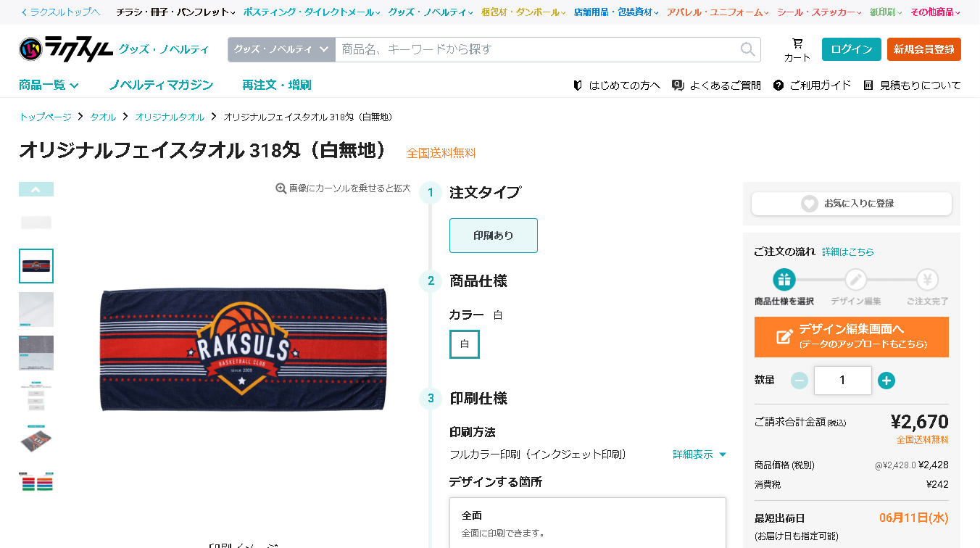Select the 白 color option
Screen dimensions: 980x548
click(x=465, y=344)
